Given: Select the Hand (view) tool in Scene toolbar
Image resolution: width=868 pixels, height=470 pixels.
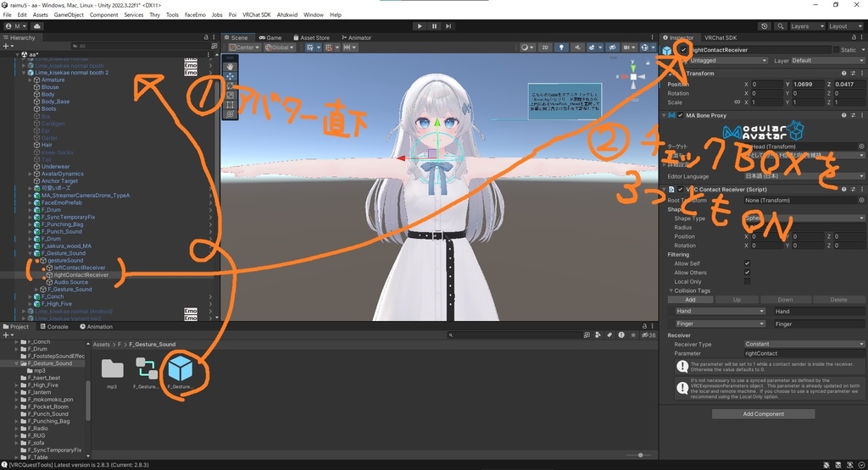Looking at the screenshot, I should pyautogui.click(x=230, y=66).
